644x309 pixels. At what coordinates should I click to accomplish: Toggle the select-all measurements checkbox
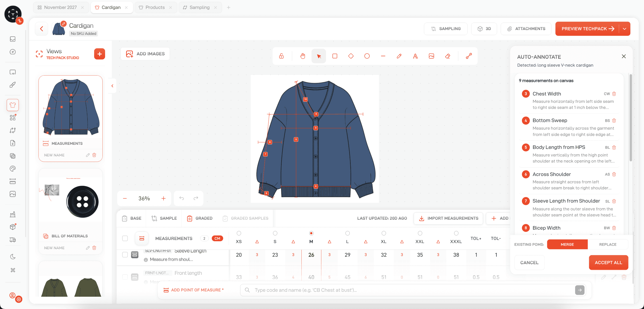tap(125, 238)
